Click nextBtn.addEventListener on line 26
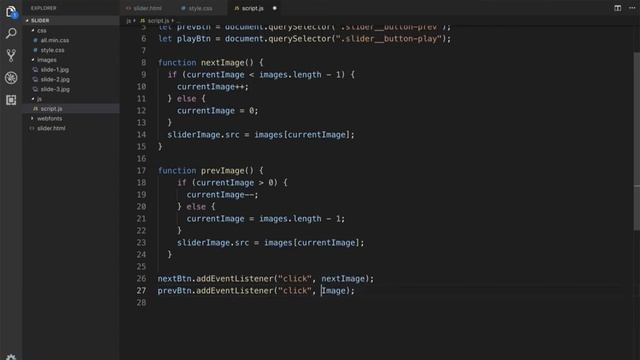The image size is (640, 360). click(x=216, y=279)
